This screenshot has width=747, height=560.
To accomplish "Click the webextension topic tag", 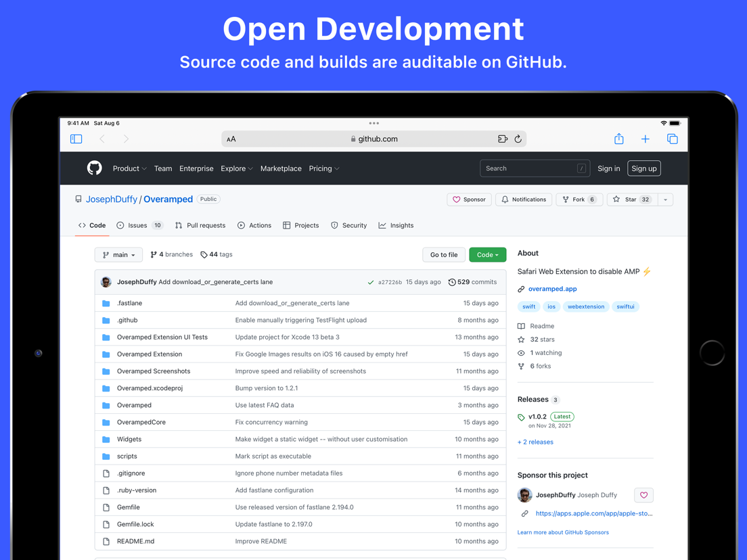I will point(586,306).
